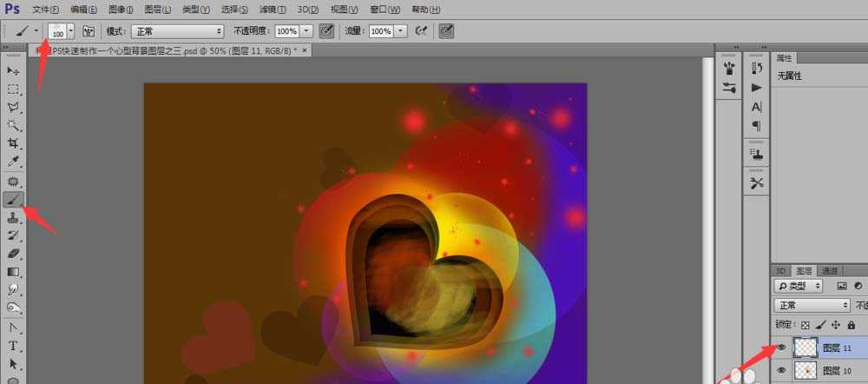Switch to the 通道 (Channels) tab
Viewport: 868px width, 384px height.
click(x=831, y=270)
